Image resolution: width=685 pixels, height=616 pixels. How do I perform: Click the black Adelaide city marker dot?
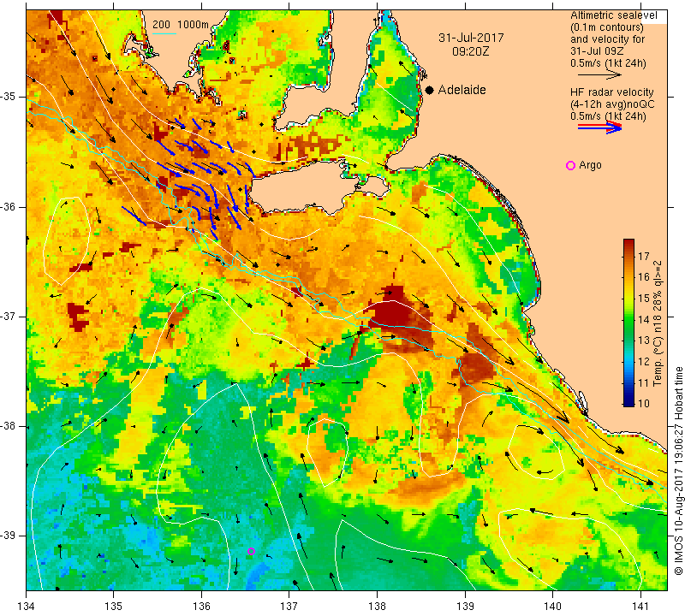[430, 90]
